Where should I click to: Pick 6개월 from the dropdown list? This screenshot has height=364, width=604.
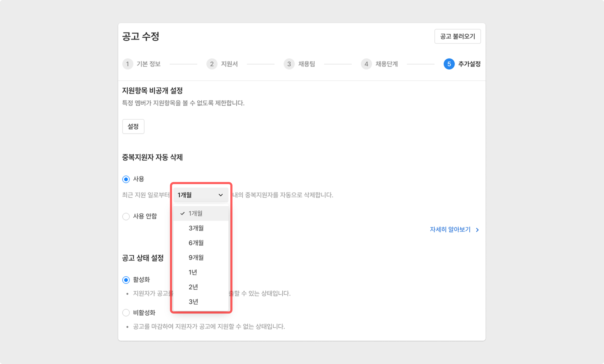196,243
